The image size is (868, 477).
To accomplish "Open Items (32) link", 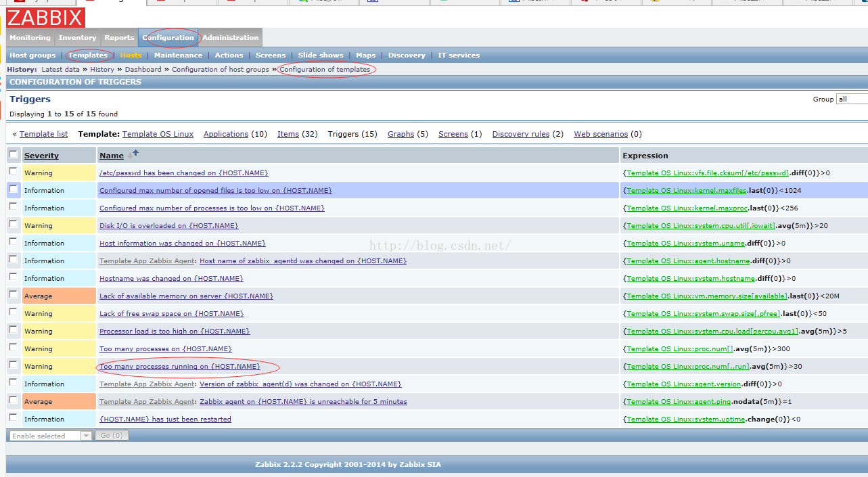I will [288, 134].
